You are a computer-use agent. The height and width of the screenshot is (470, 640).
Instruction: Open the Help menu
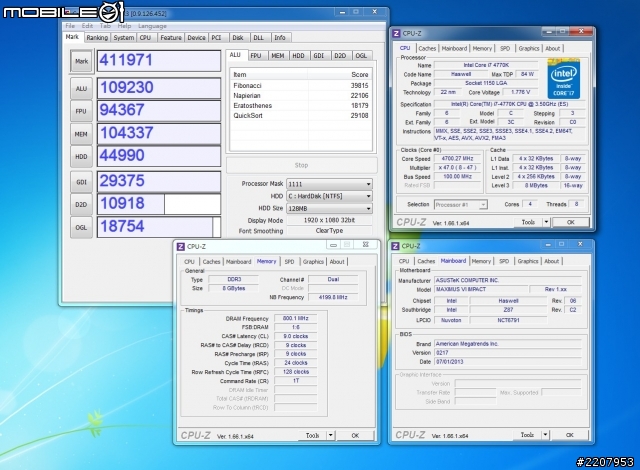tap(124, 26)
